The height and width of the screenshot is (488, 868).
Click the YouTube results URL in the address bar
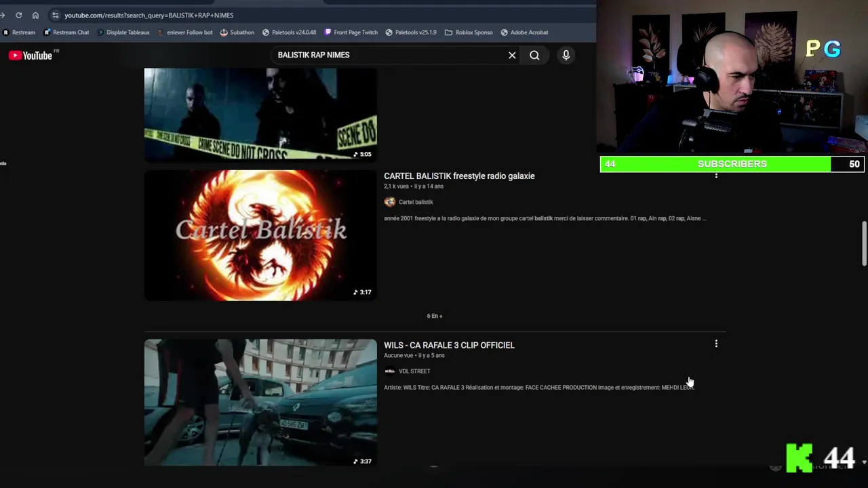pos(149,15)
